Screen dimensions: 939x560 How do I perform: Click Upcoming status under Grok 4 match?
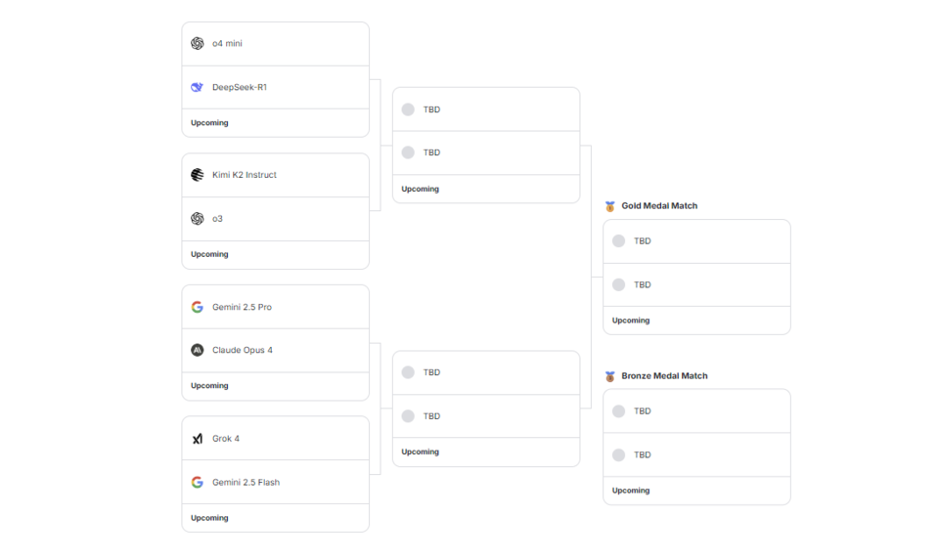pos(209,518)
